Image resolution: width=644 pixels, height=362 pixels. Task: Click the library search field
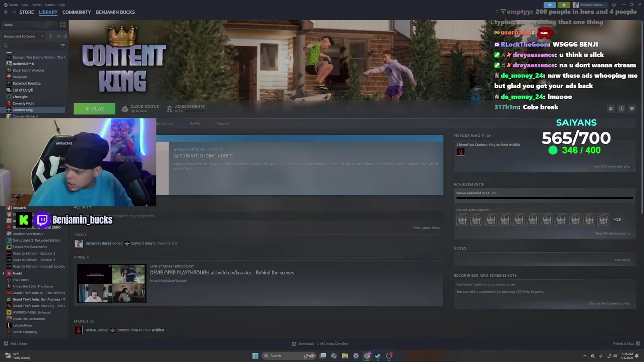click(30, 46)
